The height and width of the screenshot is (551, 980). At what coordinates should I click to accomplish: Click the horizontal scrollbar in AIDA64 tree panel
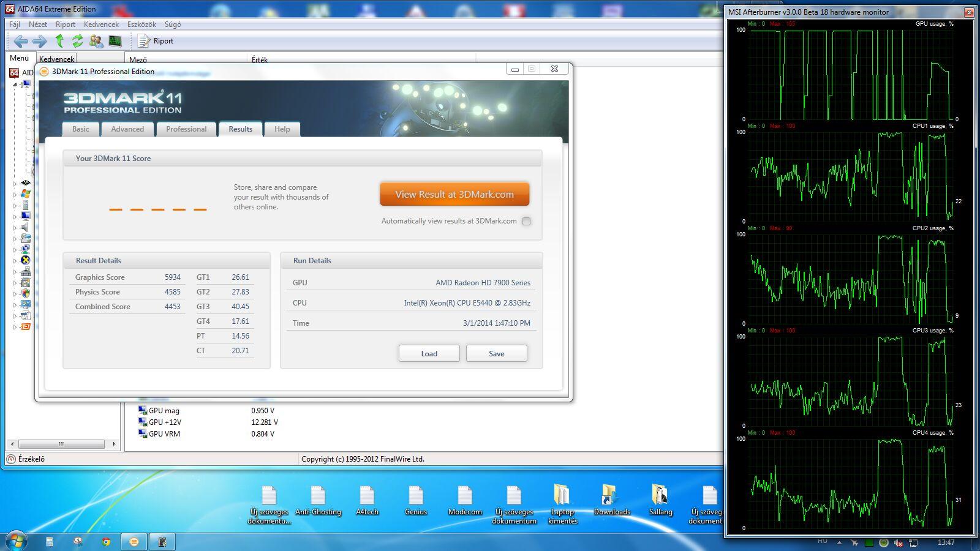[x=61, y=444]
